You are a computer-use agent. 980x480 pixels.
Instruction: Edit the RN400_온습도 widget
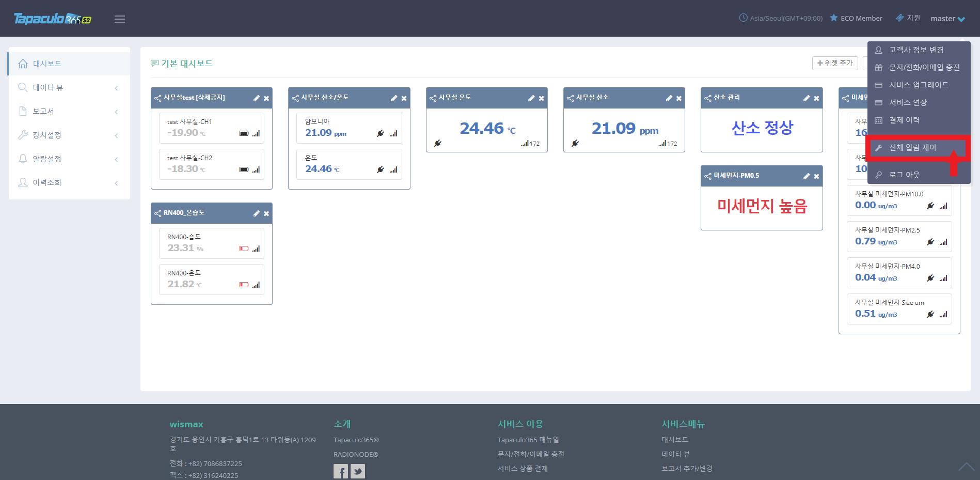(256, 213)
